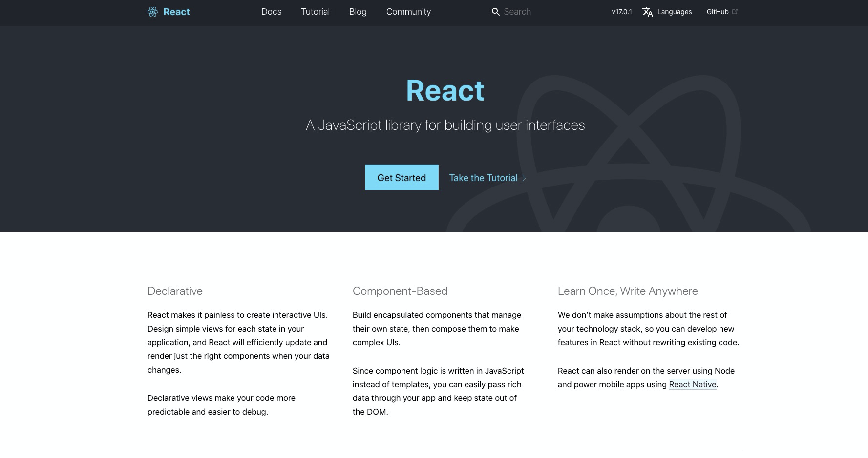The height and width of the screenshot is (458, 868).
Task: Open the Tutorial nav item
Action: [x=316, y=12]
